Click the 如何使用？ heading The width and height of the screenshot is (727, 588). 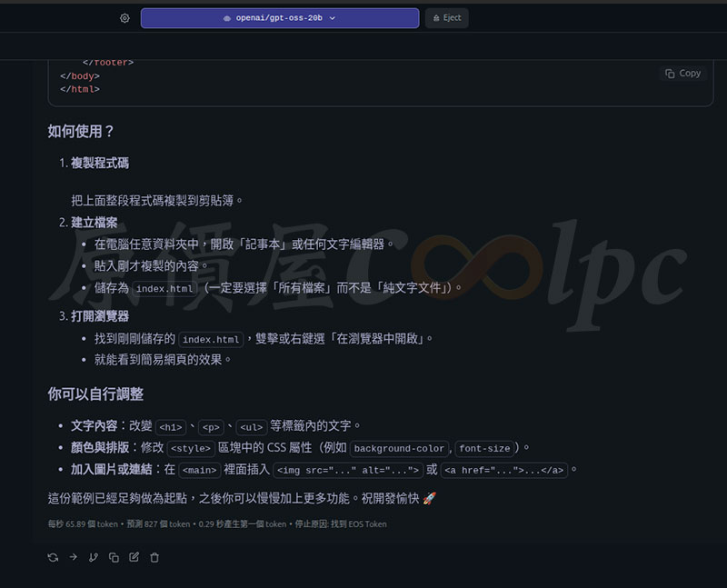click(x=81, y=132)
